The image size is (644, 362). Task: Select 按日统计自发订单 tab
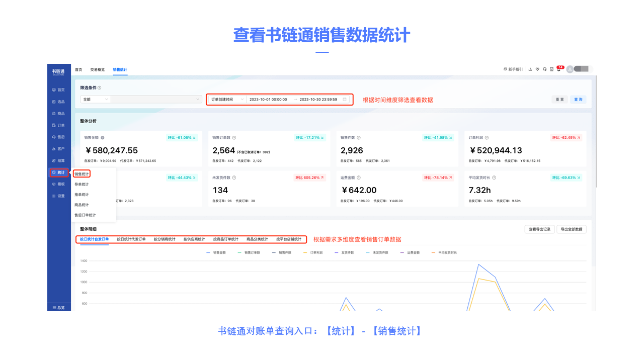point(95,239)
